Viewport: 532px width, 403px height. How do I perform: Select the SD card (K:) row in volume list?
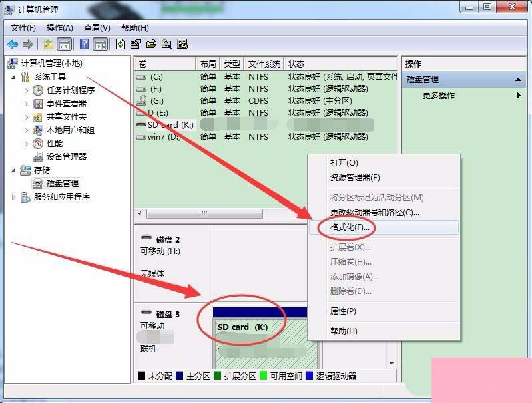[x=266, y=125]
